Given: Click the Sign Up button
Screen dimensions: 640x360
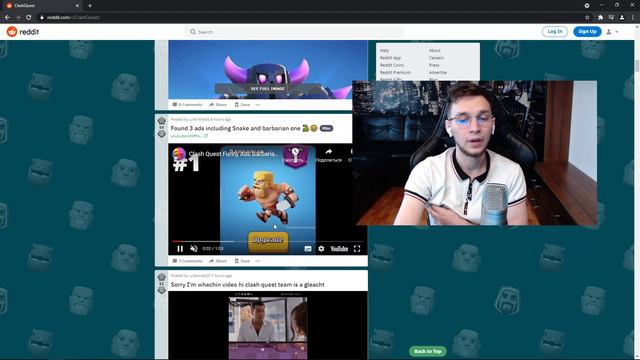Looking at the screenshot, I should pos(587,31).
